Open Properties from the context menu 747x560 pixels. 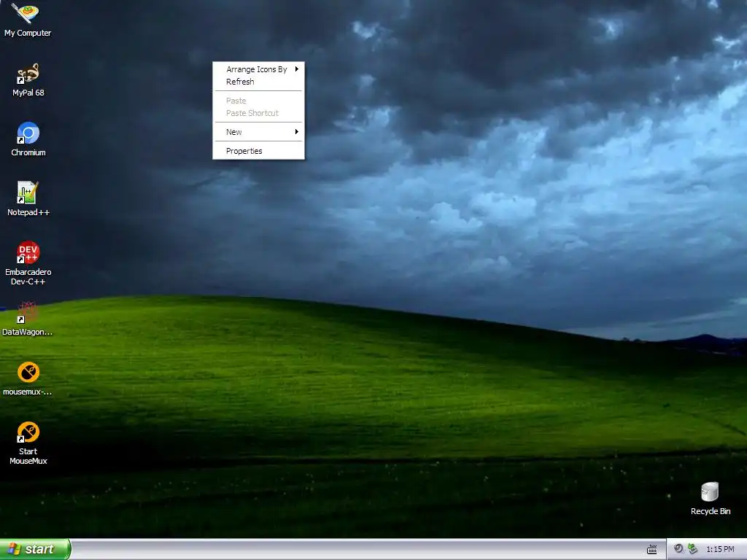point(258,151)
